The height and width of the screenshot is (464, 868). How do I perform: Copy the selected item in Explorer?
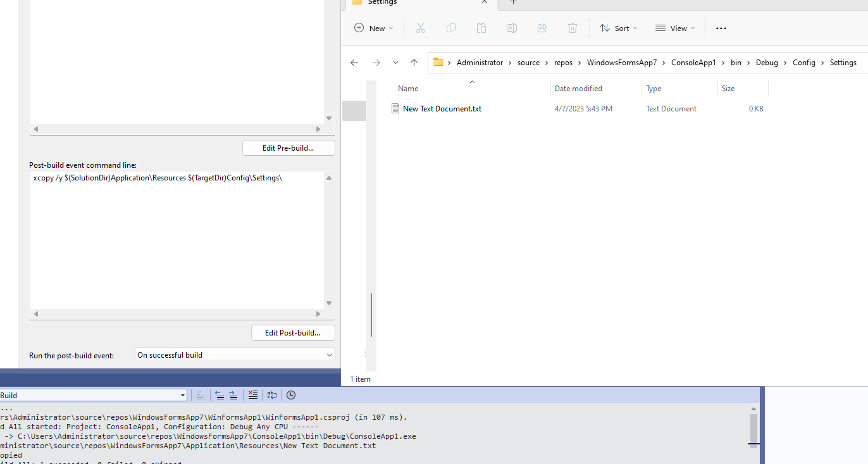[x=450, y=28]
